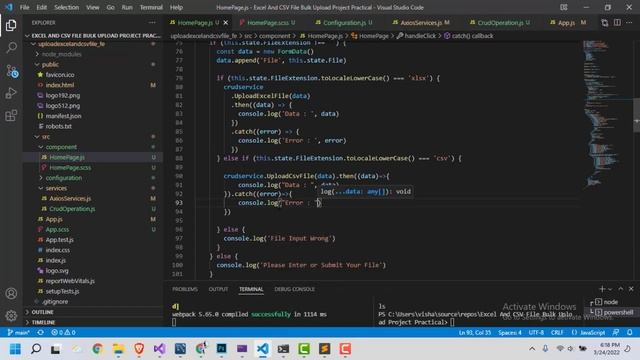Open Brave browser from taskbar
Viewport: 640px width, 360px height.
click(x=139, y=349)
